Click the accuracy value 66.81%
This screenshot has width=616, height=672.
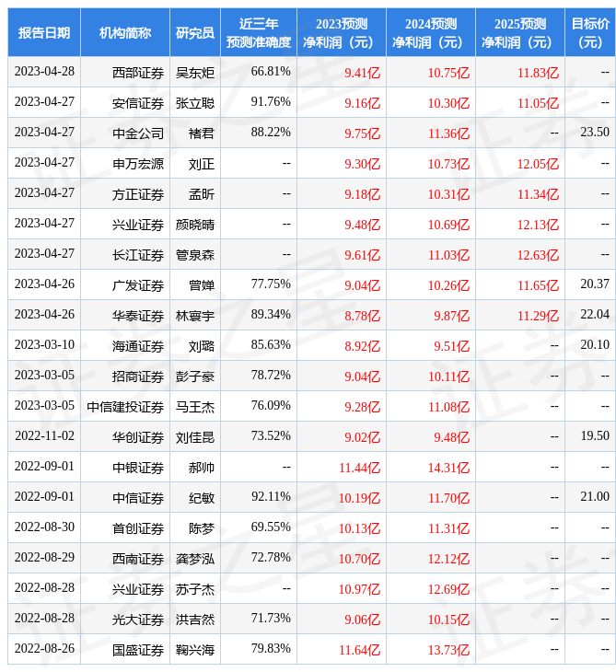click(271, 71)
